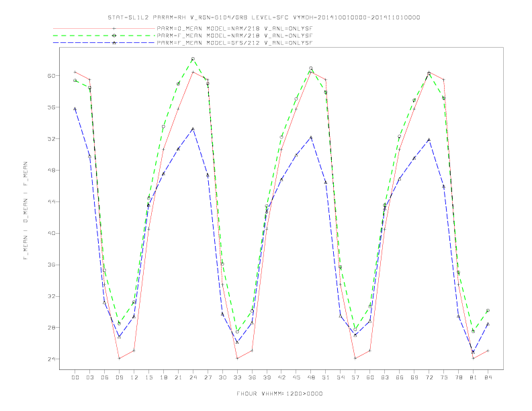The height and width of the screenshot is (411, 532).
Task: Click x-axis forecast hour label 69
Action: click(x=414, y=377)
